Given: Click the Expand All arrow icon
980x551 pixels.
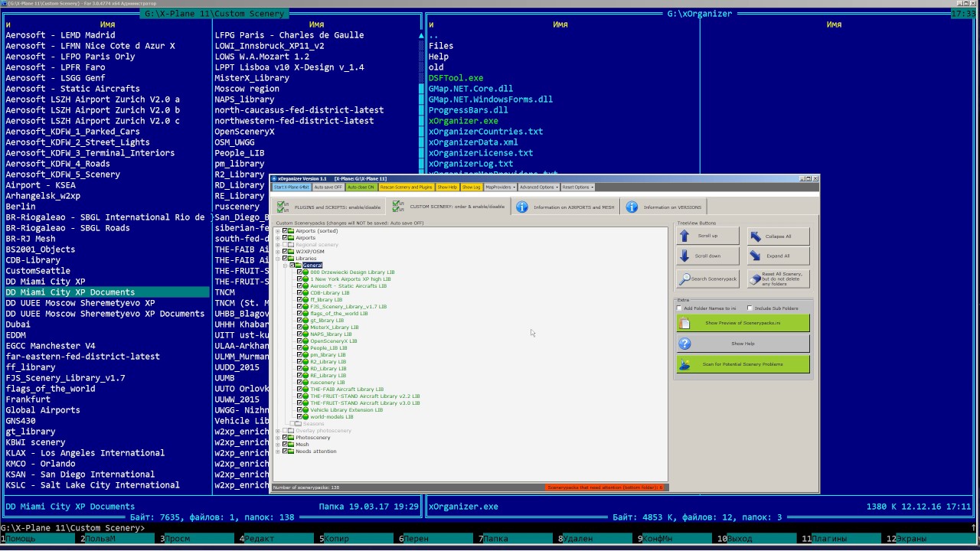Looking at the screenshot, I should (x=756, y=256).
